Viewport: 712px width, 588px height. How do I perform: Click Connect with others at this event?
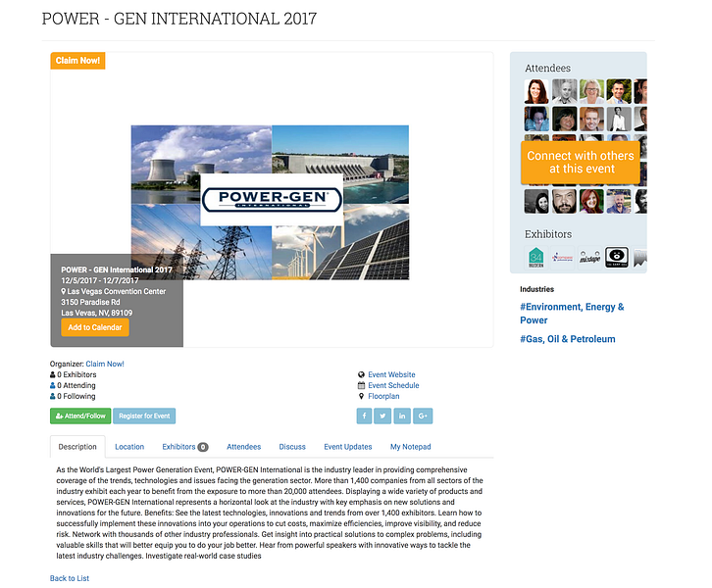tap(581, 163)
